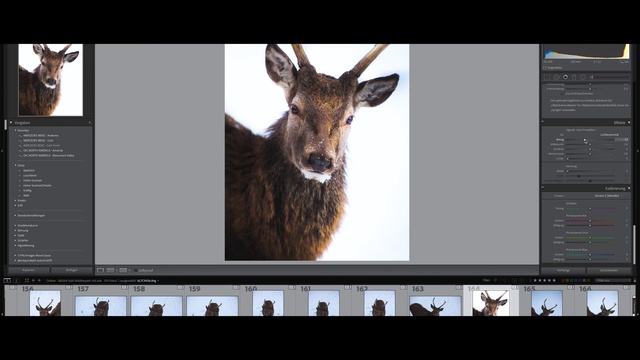Viewport: 640px width, 360px height.
Task: Apply the Natürlich color preset
Action: 29,170
